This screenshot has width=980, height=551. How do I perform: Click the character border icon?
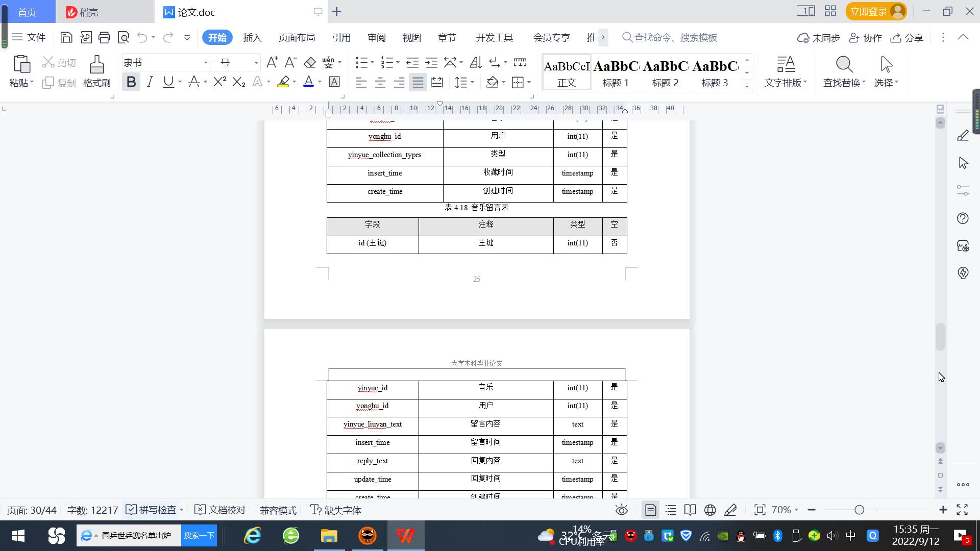334,82
